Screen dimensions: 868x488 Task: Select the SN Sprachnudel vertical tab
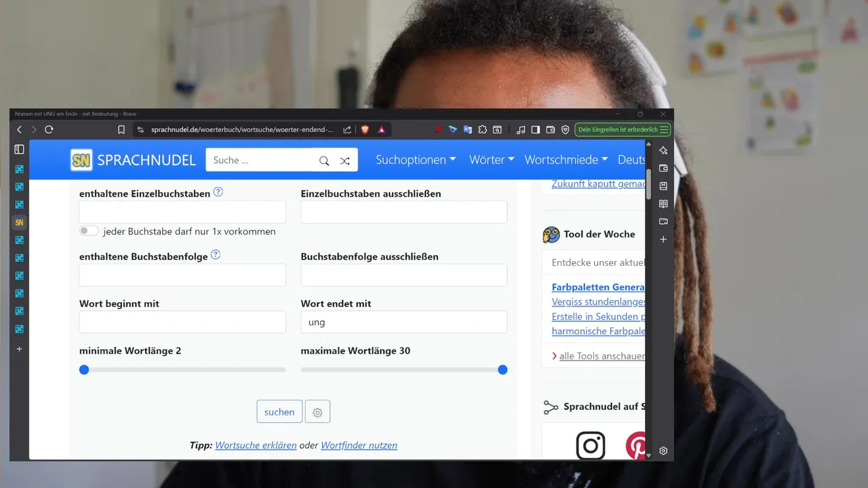point(19,222)
